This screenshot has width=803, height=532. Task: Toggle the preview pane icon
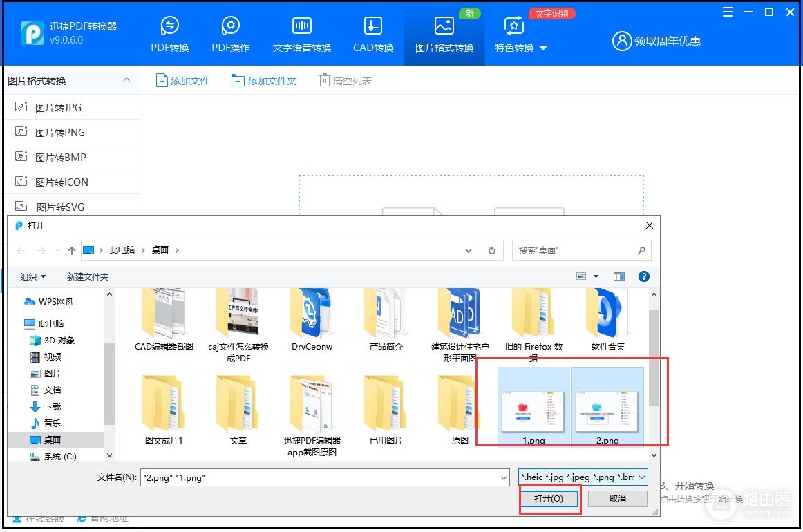coord(619,276)
